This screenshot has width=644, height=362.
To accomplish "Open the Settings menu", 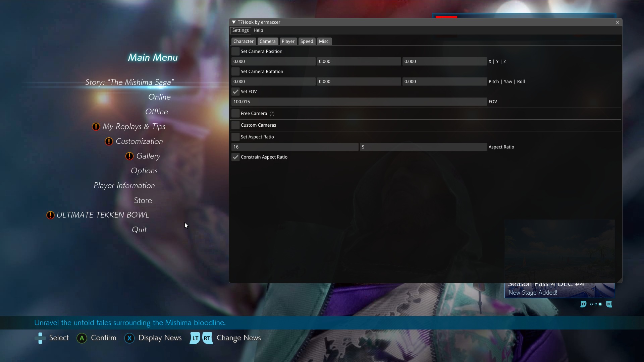I will point(240,30).
